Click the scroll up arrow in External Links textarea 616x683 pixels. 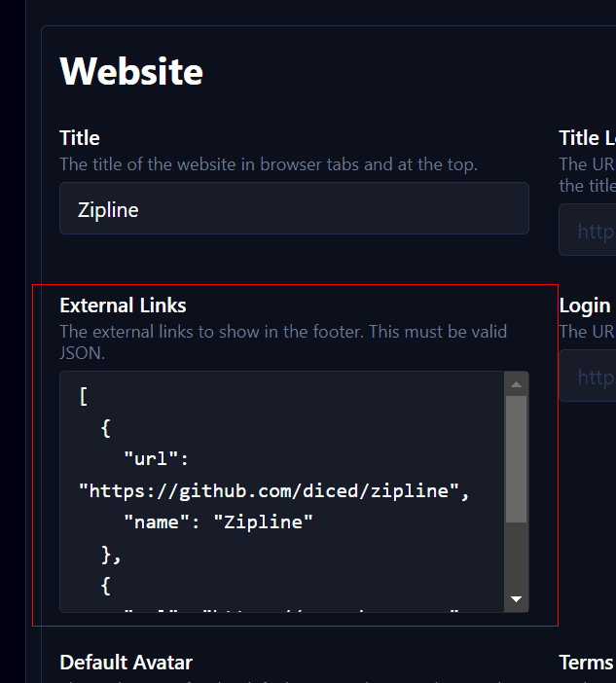pos(516,384)
